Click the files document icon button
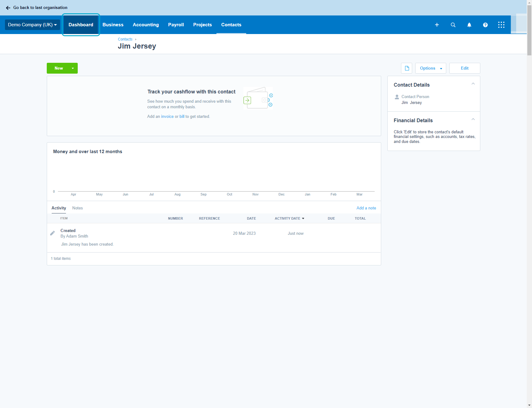 tap(407, 68)
